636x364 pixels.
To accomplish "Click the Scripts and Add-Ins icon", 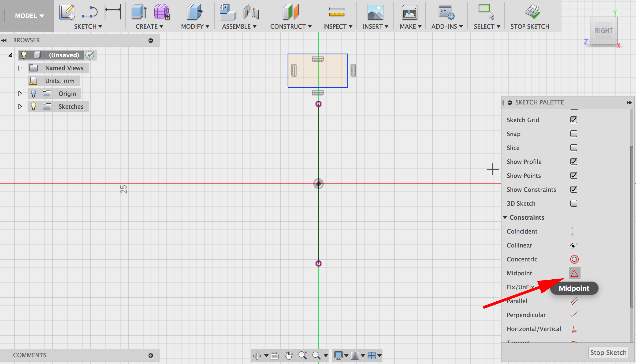I will [447, 12].
